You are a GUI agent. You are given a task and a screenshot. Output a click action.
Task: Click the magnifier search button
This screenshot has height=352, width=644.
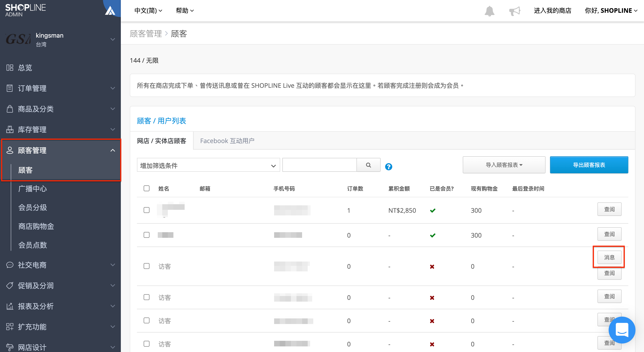pyautogui.click(x=368, y=165)
